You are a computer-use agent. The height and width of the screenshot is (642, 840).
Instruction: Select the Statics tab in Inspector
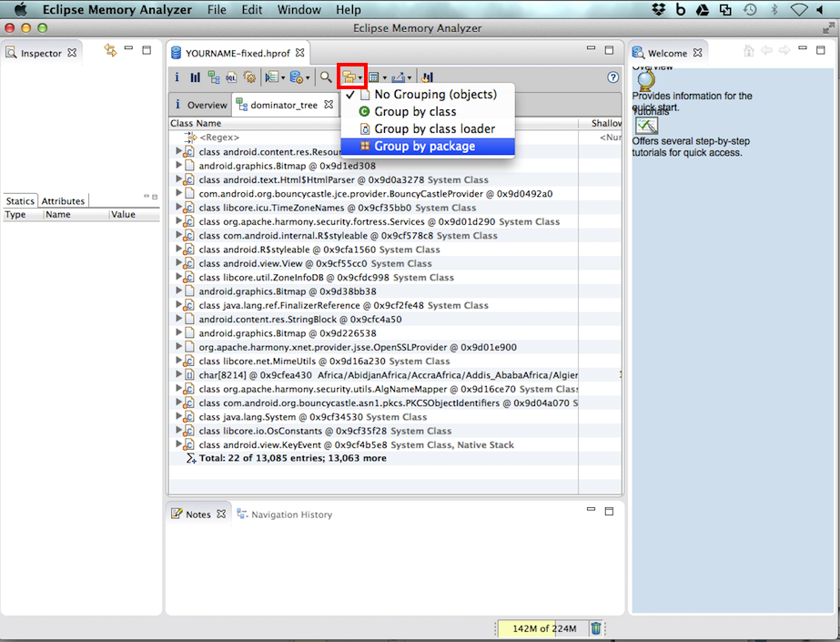point(20,201)
